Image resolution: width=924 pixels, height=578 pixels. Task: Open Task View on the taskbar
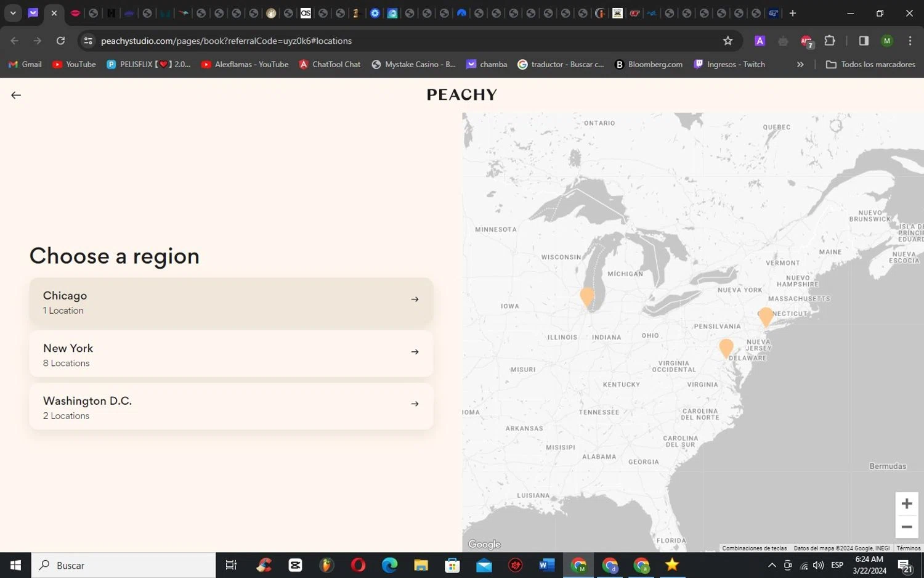[x=231, y=565]
